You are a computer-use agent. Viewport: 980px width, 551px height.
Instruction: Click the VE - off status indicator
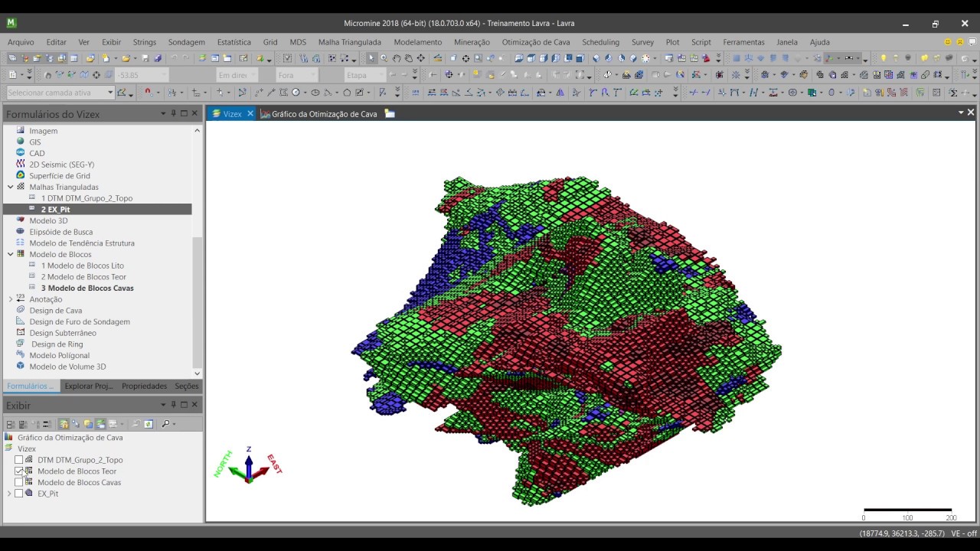click(965, 533)
